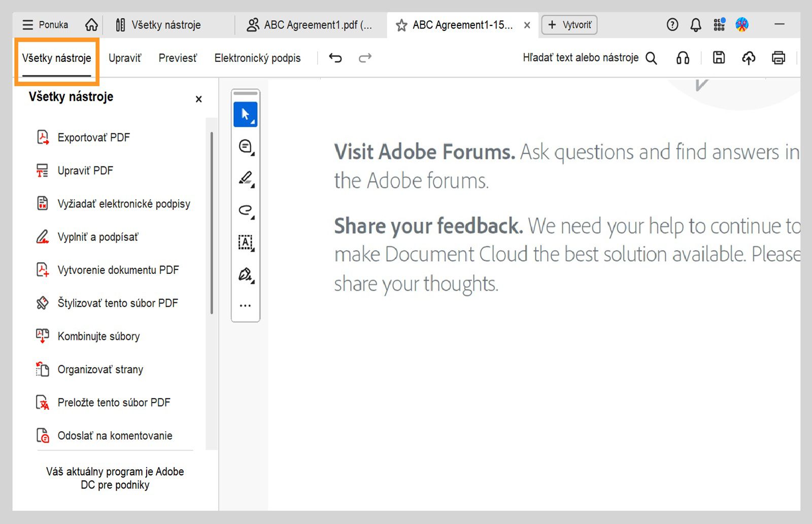Select the pencil highlight annotation tool

(x=245, y=178)
